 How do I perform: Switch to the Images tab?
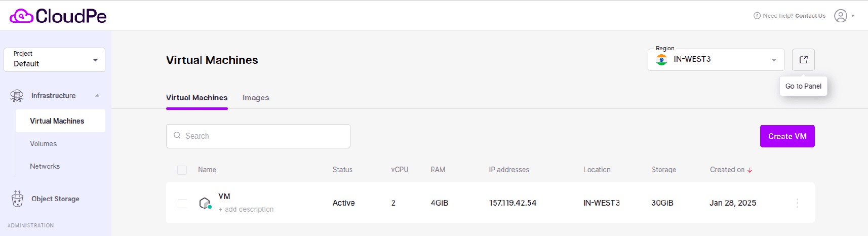pos(256,98)
